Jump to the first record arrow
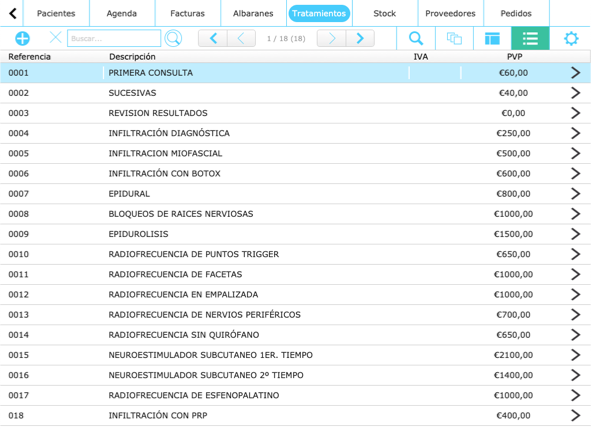 coord(213,38)
